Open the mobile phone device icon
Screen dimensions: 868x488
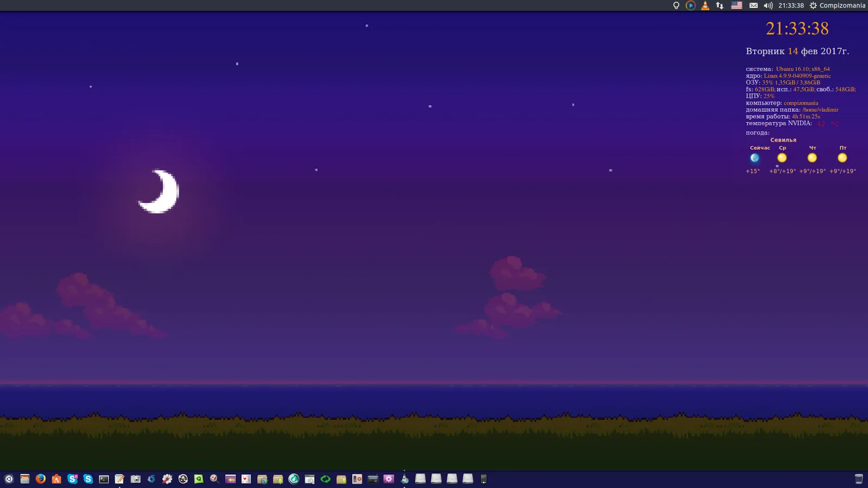[x=483, y=479]
